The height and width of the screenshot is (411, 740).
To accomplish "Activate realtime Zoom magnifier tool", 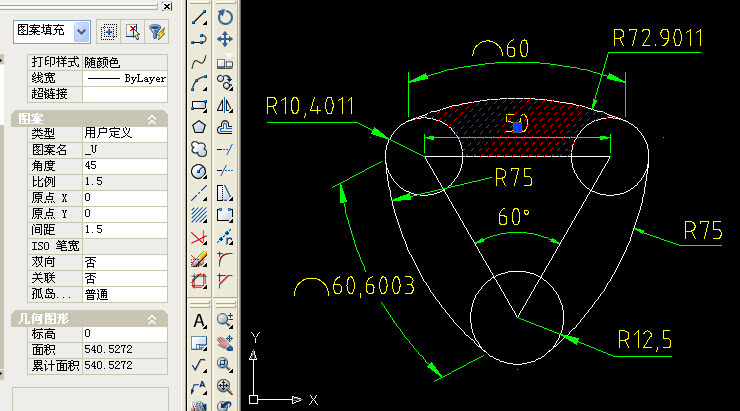I will pyautogui.click(x=225, y=320).
